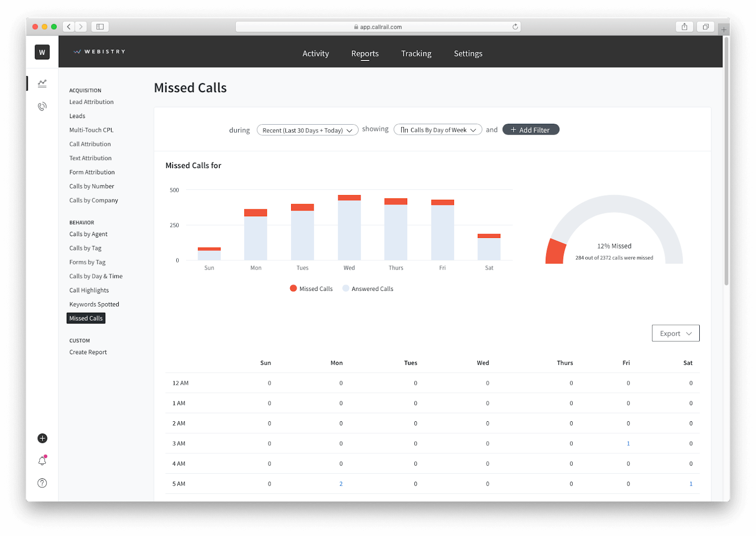The image size is (756, 536).
Task: Open the Reports tab
Action: click(x=365, y=53)
